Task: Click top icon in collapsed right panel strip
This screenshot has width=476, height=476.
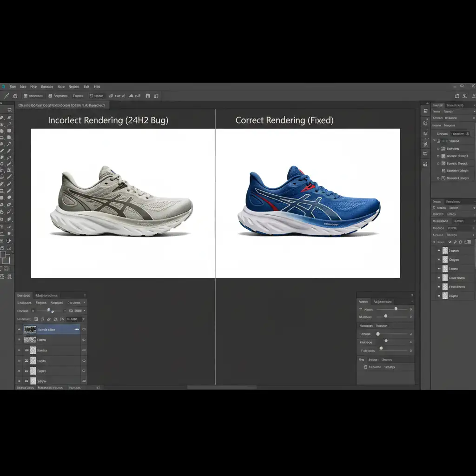Action: (425, 111)
